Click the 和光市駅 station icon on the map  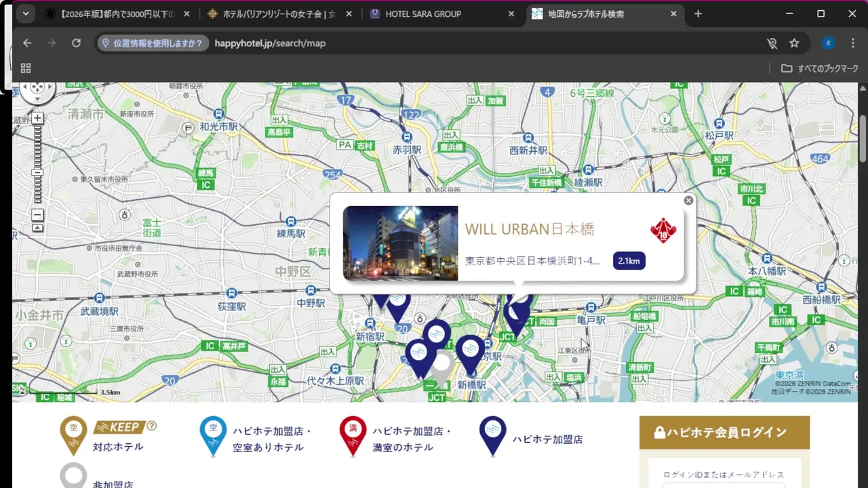point(218,114)
